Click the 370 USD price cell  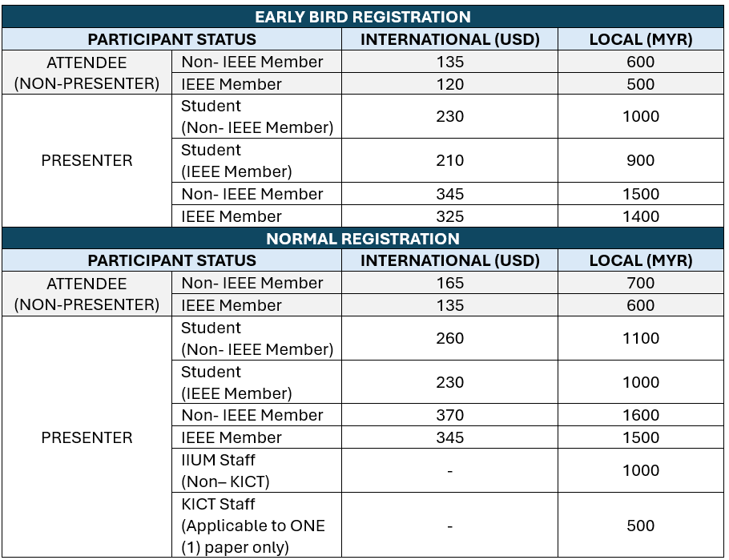[449, 415]
